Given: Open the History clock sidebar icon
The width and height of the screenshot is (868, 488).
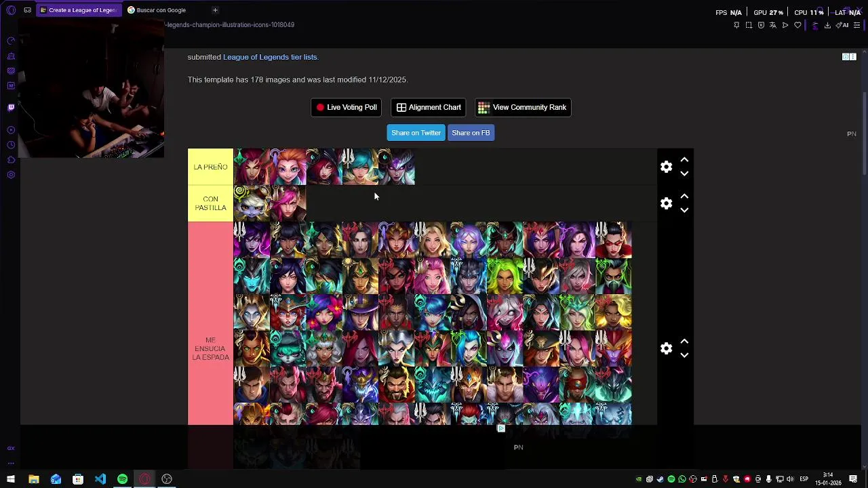Looking at the screenshot, I should pos(11,145).
